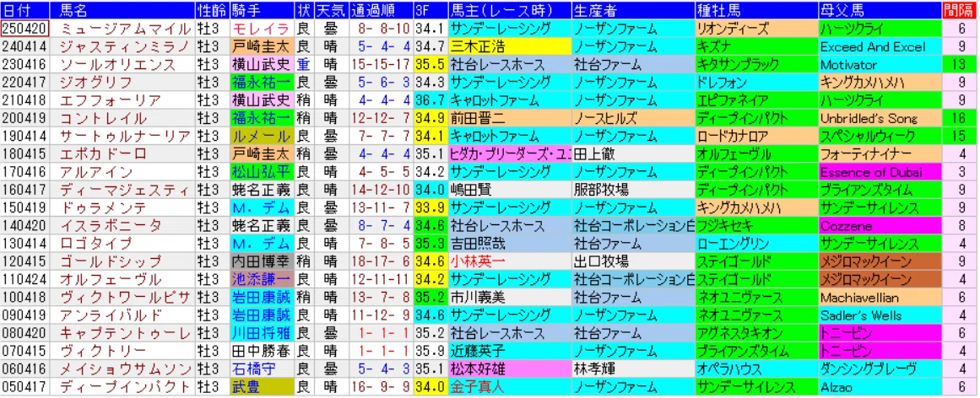Select owner 前田晋二
Image resolution: width=980 pixels, height=398 pixels.
click(509, 118)
